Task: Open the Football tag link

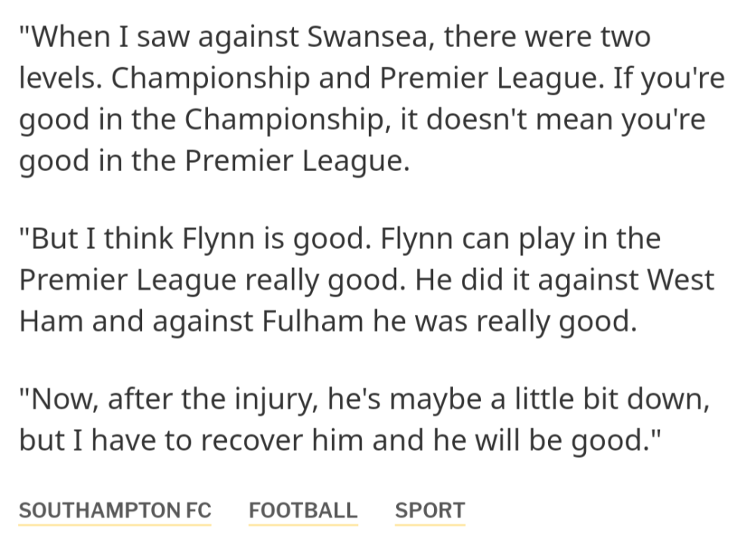Action: 302,511
